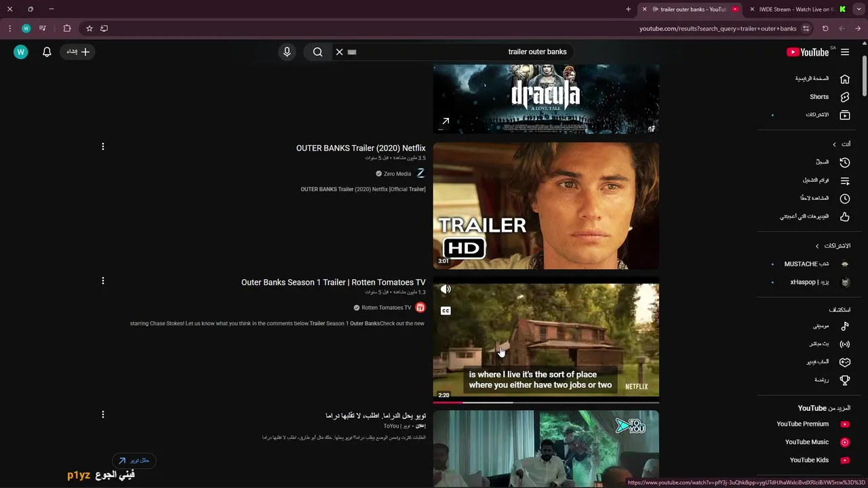Open the account avatar W in YouTube header
Screen dimensions: 868x488
click(x=21, y=52)
